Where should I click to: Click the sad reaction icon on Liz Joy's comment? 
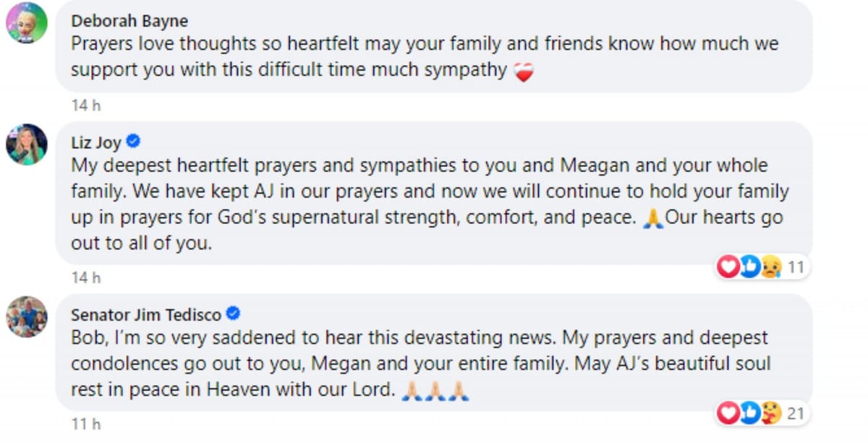[x=772, y=267]
